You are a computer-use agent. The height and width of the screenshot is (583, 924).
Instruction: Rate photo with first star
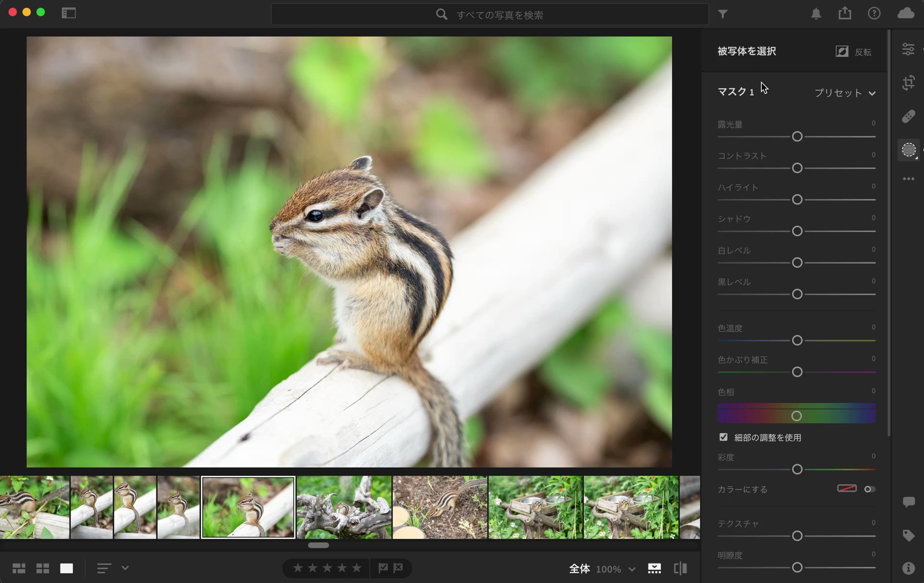point(298,568)
